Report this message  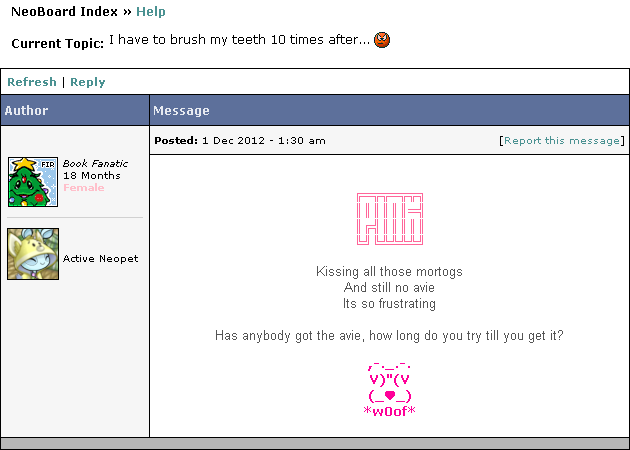pyautogui.click(x=561, y=141)
